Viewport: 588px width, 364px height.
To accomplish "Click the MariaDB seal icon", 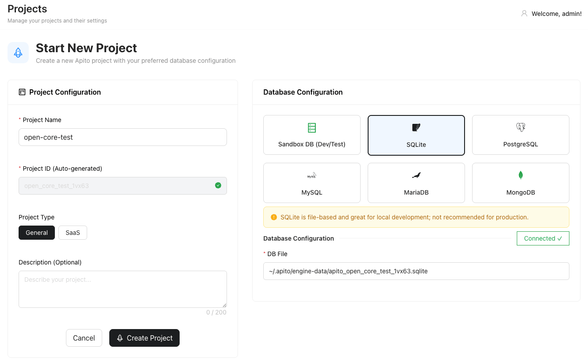I will [416, 176].
